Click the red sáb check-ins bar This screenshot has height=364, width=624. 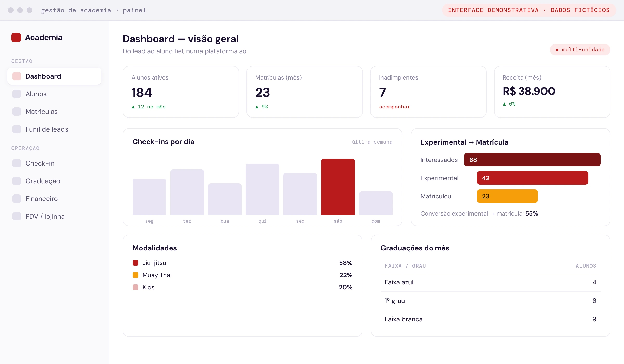(338, 187)
